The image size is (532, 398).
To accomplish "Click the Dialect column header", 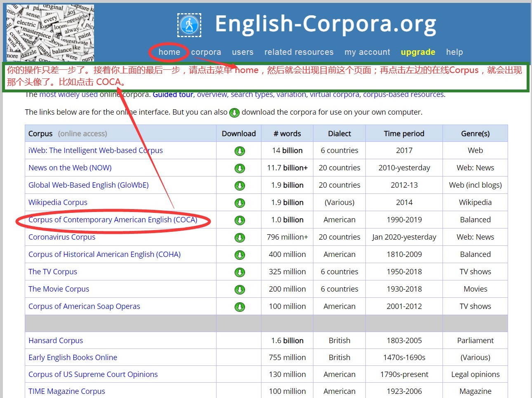I will click(x=339, y=134).
